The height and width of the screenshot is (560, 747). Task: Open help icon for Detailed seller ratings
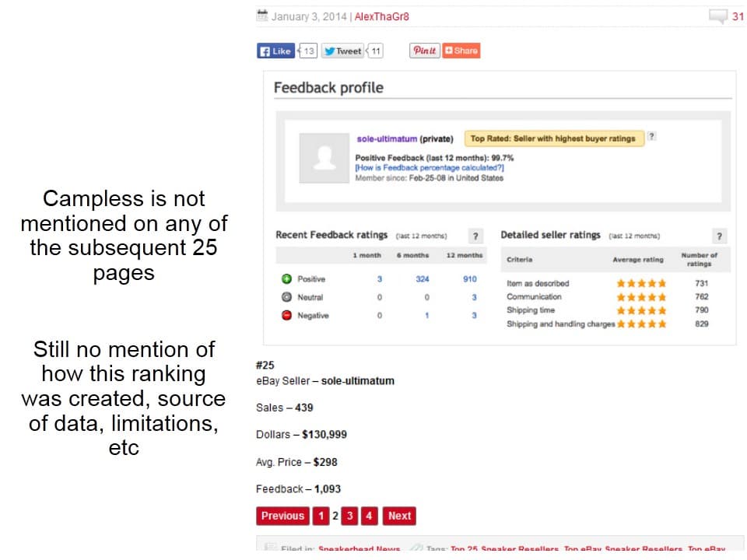pyautogui.click(x=719, y=236)
